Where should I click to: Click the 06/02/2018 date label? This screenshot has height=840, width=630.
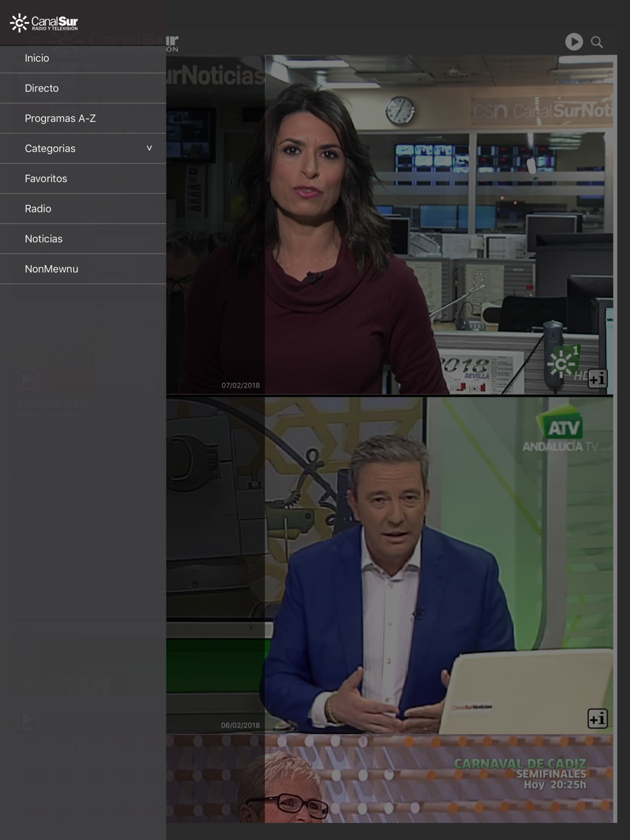pos(241,725)
